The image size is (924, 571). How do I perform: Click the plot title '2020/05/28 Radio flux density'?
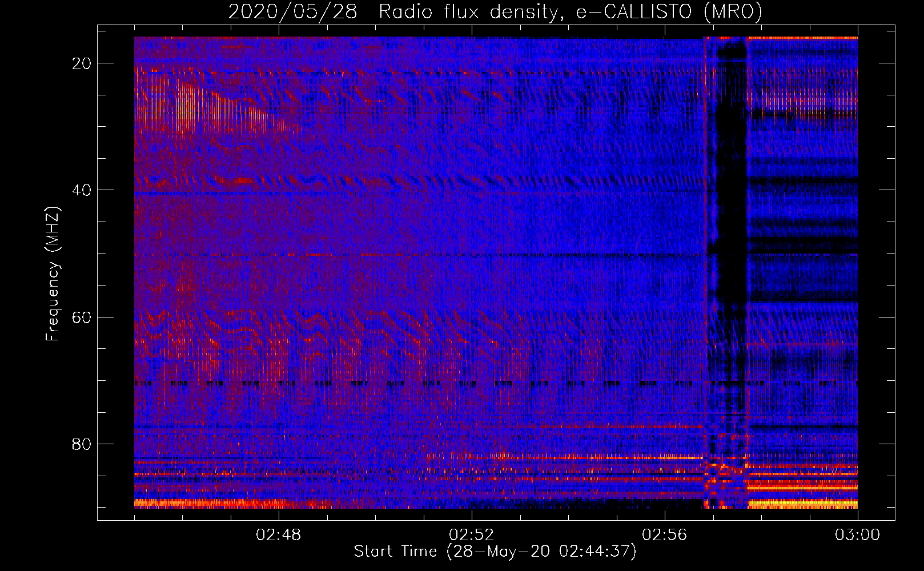(495, 11)
